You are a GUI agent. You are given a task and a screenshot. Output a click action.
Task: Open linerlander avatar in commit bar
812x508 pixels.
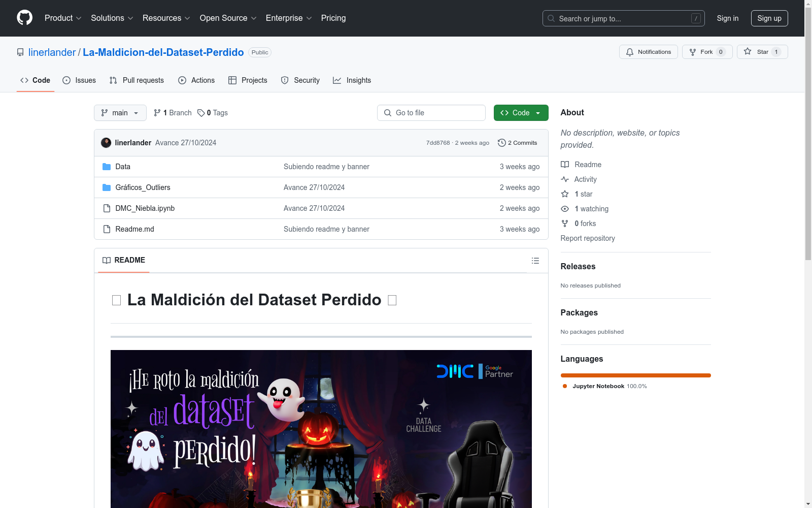pos(106,143)
